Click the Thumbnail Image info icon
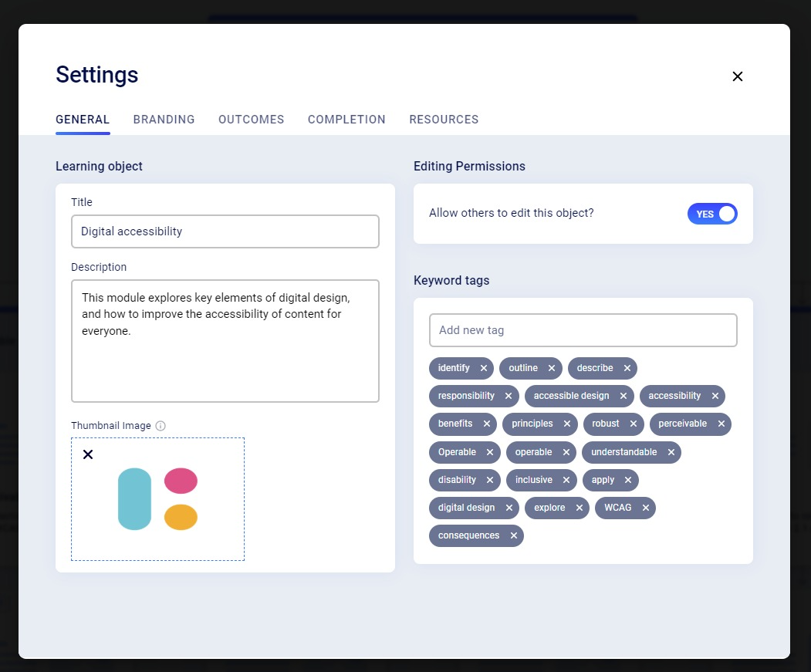Screen dimensions: 811x672 (x=161, y=426)
